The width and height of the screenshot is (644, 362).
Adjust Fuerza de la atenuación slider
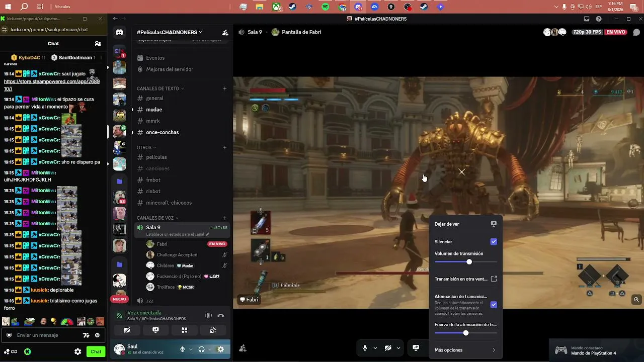point(465,333)
